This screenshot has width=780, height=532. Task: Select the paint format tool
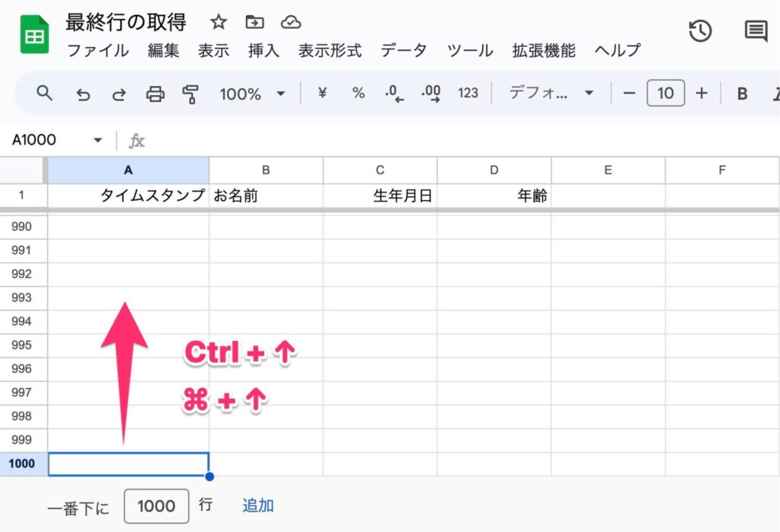point(190,94)
